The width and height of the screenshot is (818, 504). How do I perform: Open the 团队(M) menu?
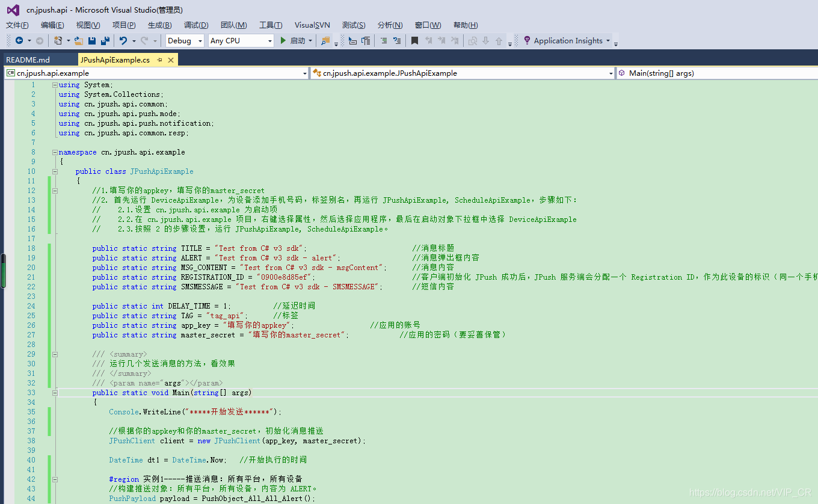point(233,25)
